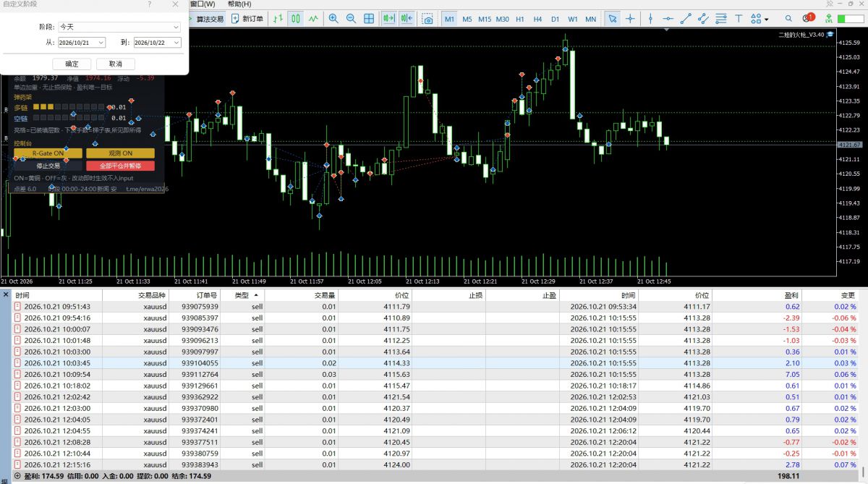This screenshot has width=868, height=484.
Task: Confirm with the 确定 button
Action: click(x=72, y=64)
